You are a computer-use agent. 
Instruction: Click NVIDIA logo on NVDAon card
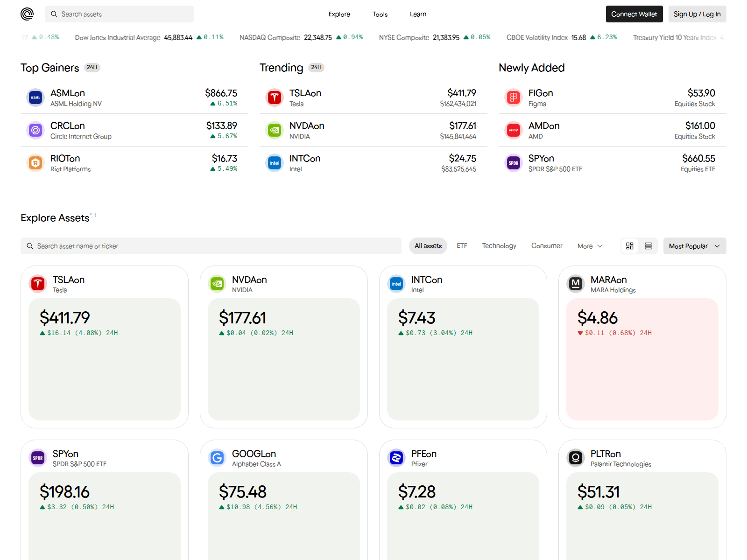tap(217, 284)
